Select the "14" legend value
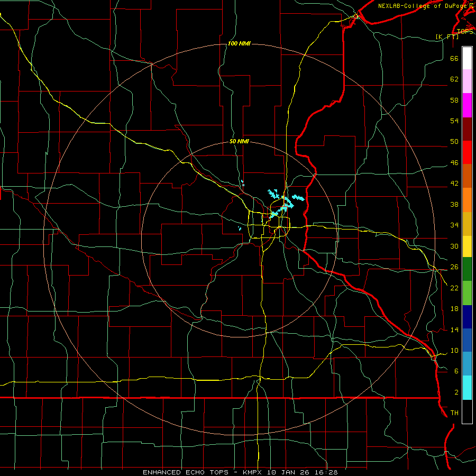This screenshot has width=476, height=476. [454, 329]
